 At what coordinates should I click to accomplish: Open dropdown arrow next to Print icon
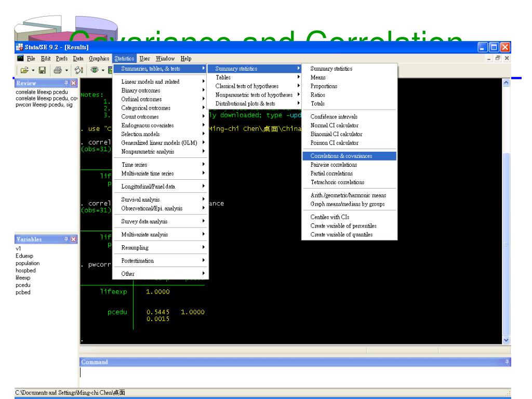click(66, 70)
